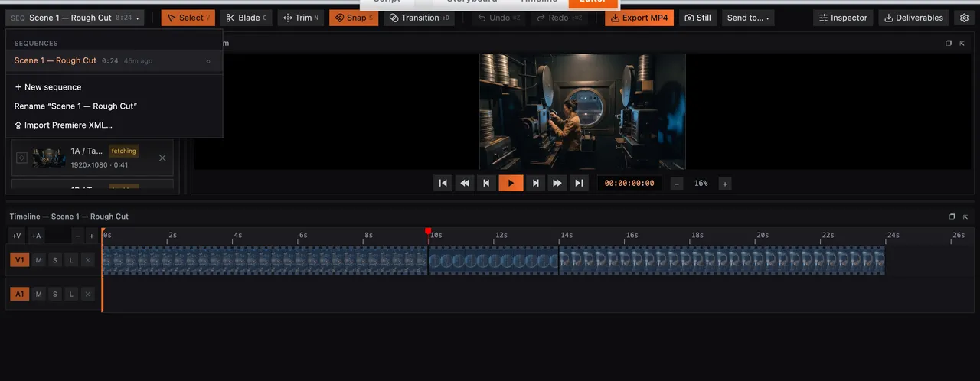
Task: Capture a Still frame
Action: (x=697, y=18)
